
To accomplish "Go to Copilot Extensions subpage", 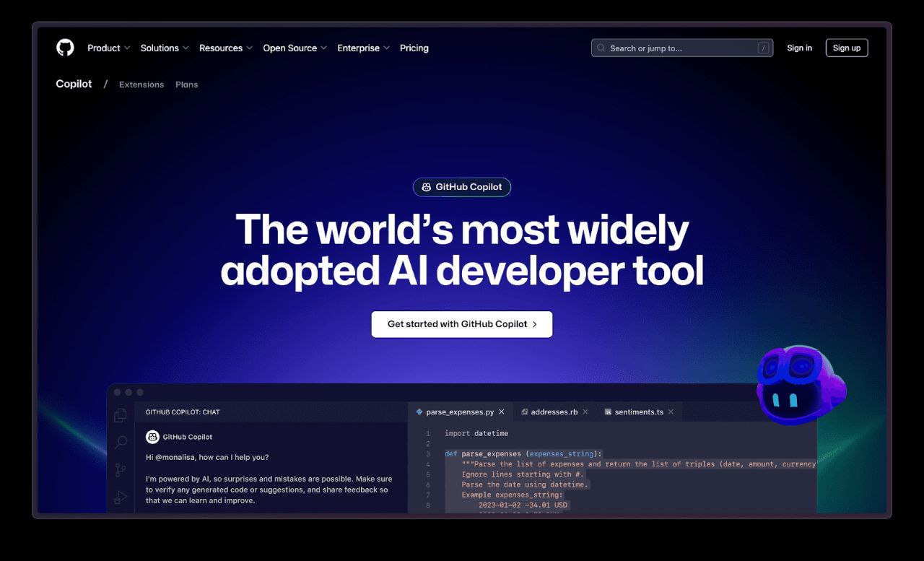I will [x=141, y=84].
